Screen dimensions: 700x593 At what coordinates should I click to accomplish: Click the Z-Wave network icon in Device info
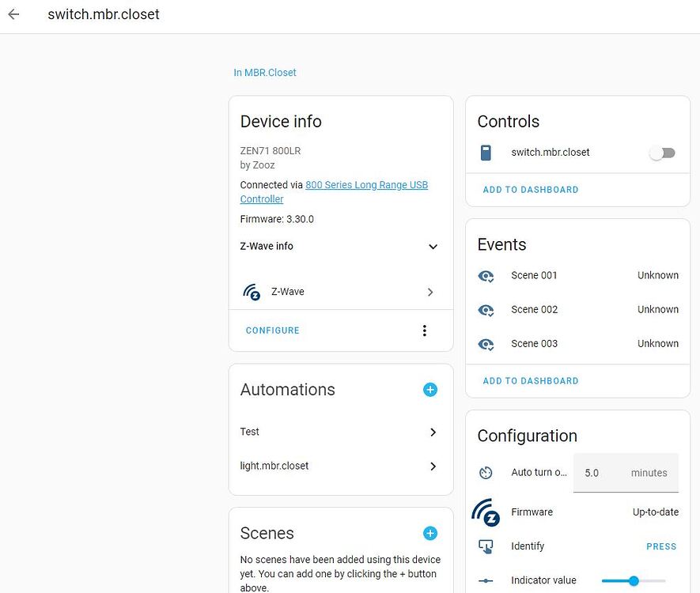click(x=251, y=292)
